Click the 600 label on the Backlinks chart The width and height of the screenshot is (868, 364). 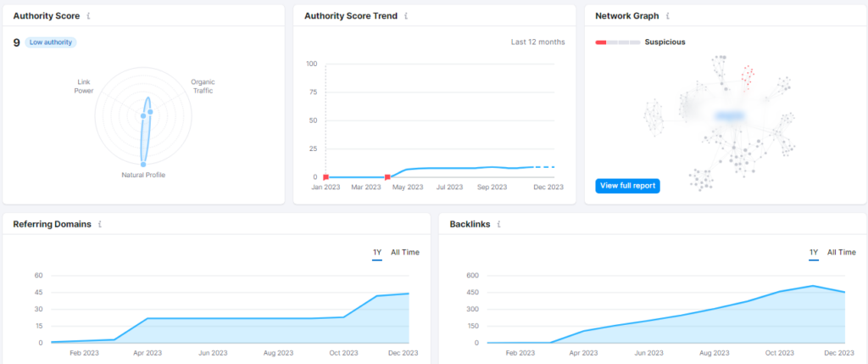click(x=472, y=276)
